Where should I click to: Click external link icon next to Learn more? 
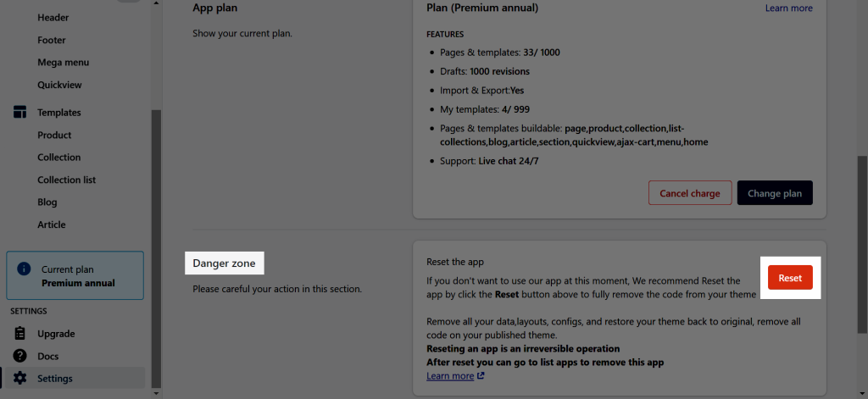[481, 376]
